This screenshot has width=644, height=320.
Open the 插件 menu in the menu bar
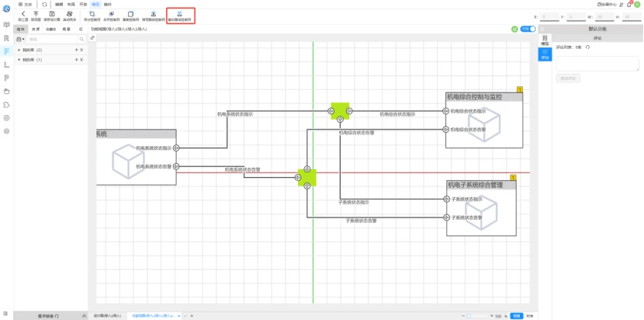[x=108, y=4]
